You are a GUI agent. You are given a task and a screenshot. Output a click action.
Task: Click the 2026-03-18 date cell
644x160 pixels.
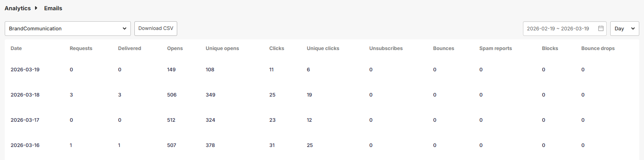click(x=25, y=95)
